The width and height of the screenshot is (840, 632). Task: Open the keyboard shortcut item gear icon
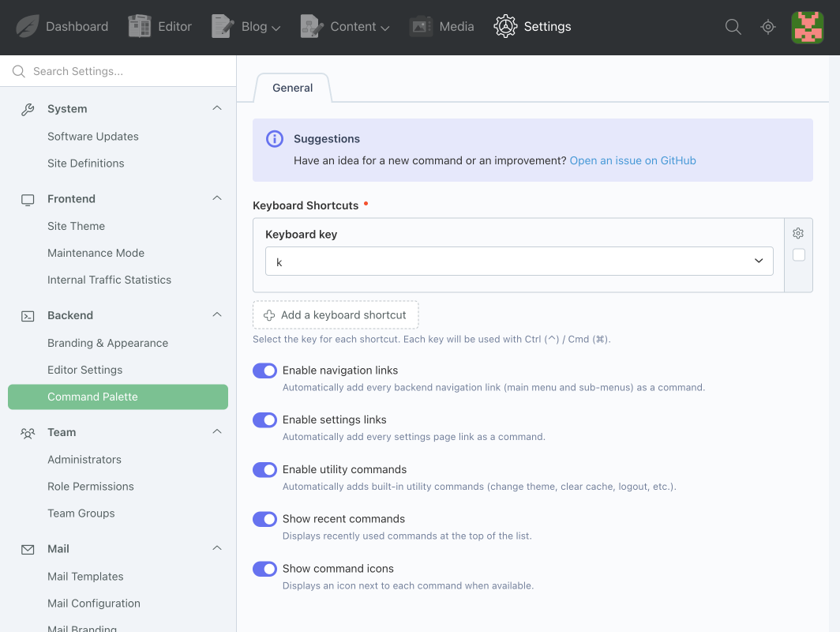(797, 233)
